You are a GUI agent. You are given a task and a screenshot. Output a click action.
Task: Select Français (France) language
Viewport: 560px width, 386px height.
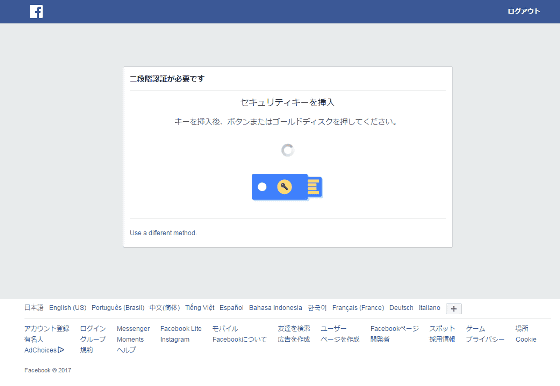click(x=358, y=307)
